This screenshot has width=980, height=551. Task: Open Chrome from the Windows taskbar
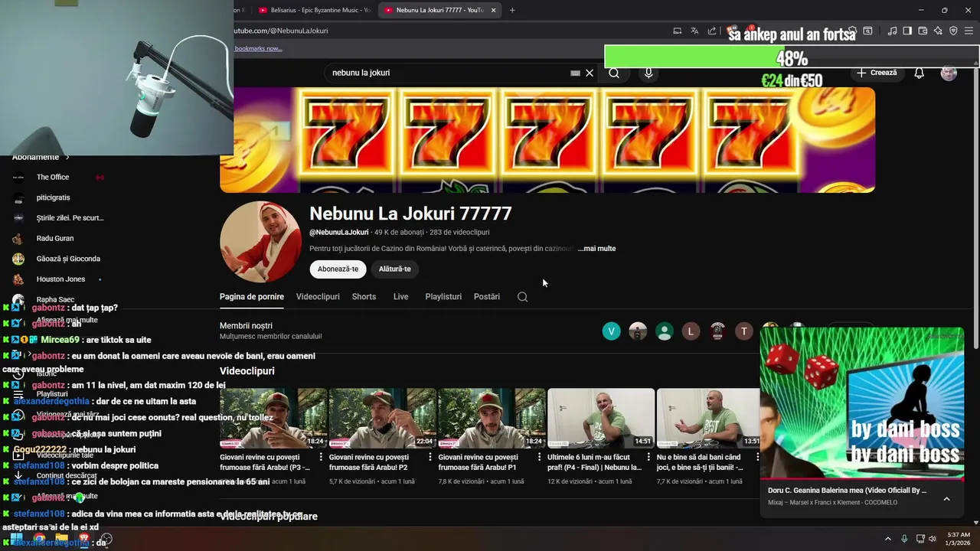(39, 539)
